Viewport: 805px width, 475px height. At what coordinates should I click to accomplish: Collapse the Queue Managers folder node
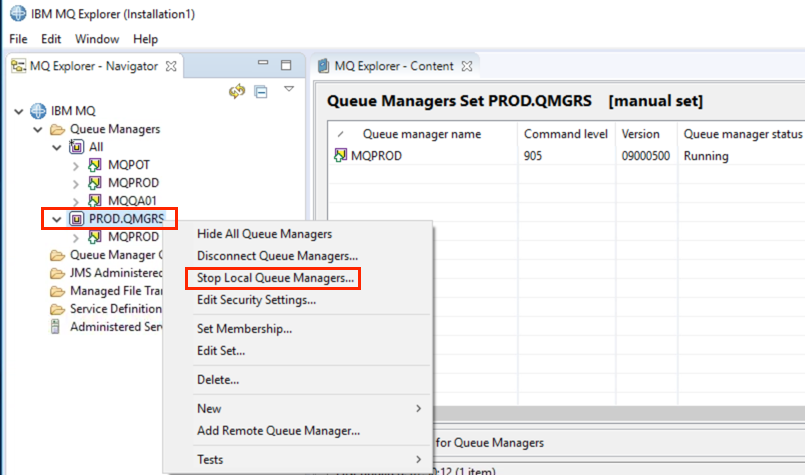38,129
